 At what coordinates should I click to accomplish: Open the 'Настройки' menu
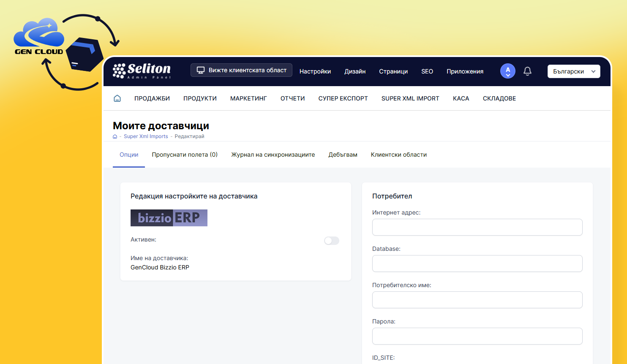click(x=315, y=71)
